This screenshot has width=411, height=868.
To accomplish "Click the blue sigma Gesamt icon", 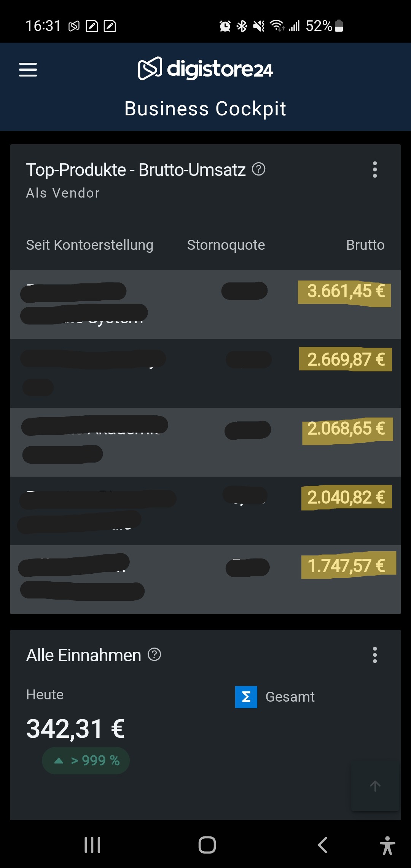I will (x=246, y=697).
